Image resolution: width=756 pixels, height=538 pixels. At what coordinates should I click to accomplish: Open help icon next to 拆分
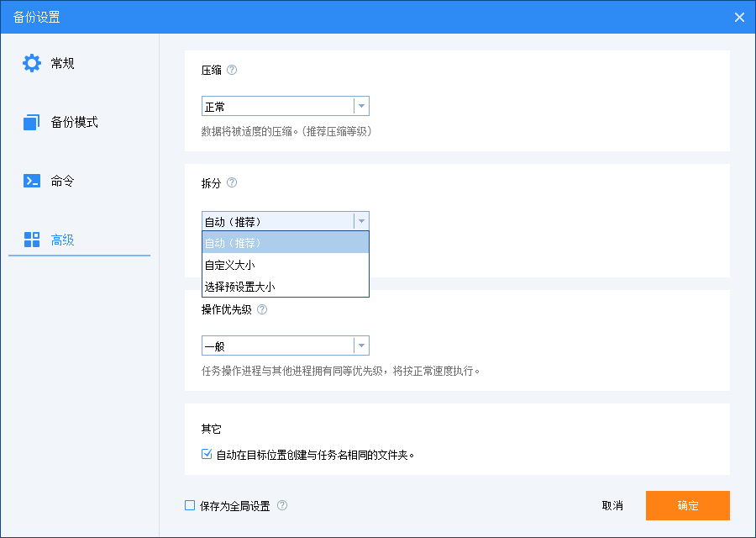[232, 183]
